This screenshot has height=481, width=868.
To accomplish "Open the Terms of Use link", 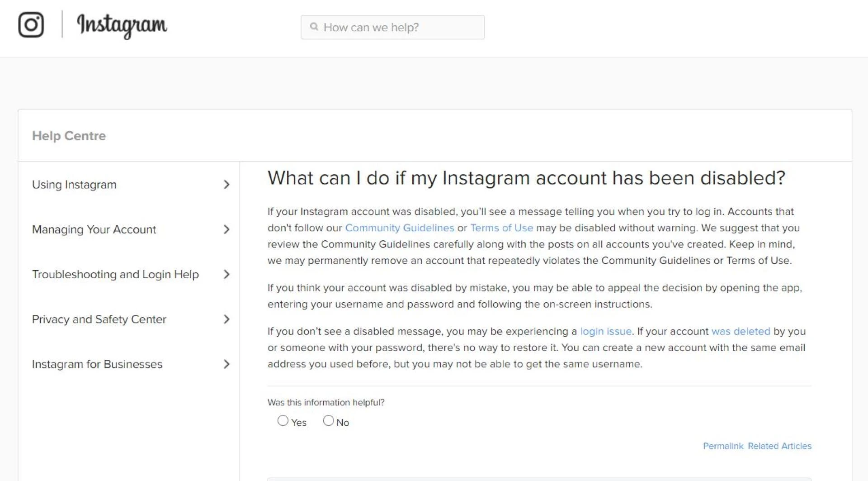I will tap(501, 228).
